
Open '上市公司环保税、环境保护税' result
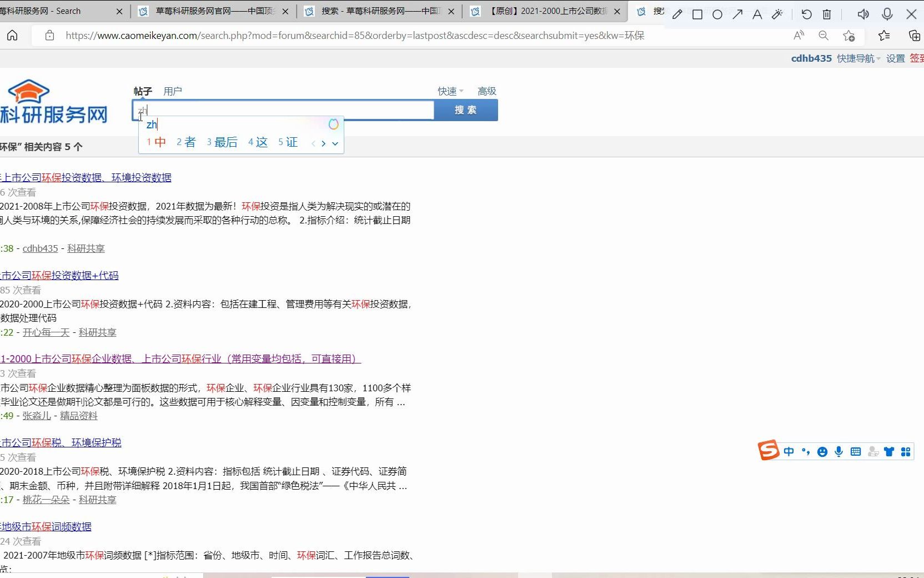(61, 443)
